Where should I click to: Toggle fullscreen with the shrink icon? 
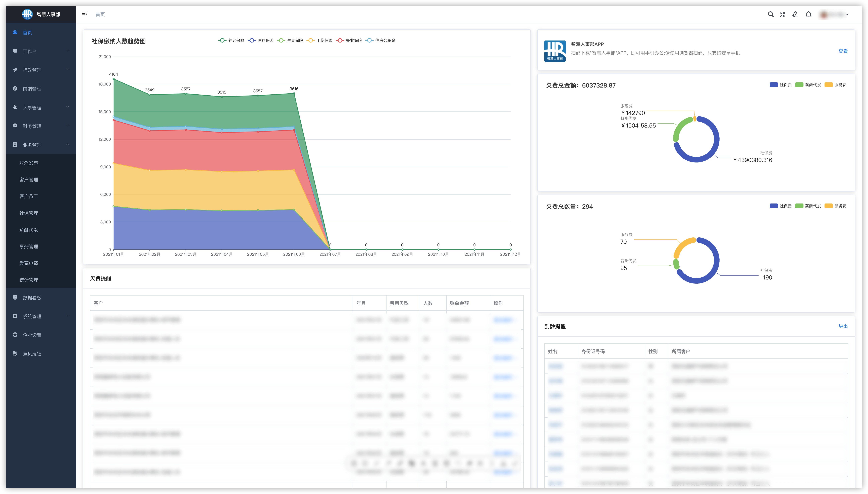pos(783,14)
